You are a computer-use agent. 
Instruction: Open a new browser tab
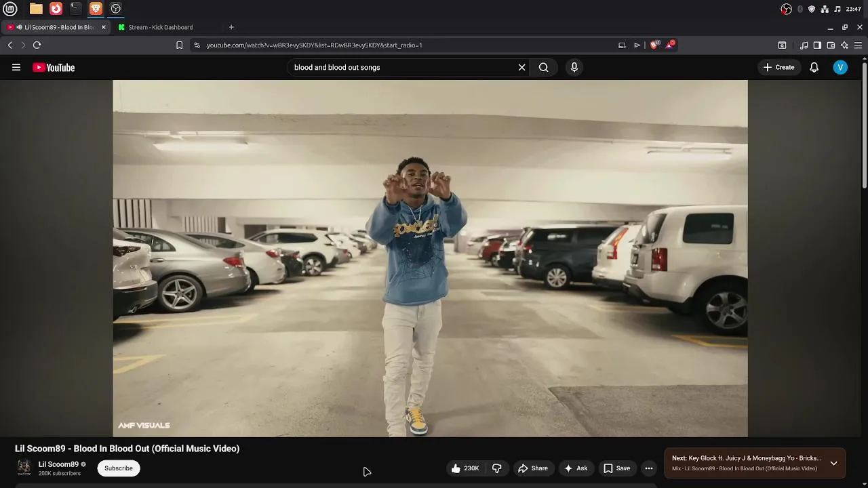tap(231, 27)
